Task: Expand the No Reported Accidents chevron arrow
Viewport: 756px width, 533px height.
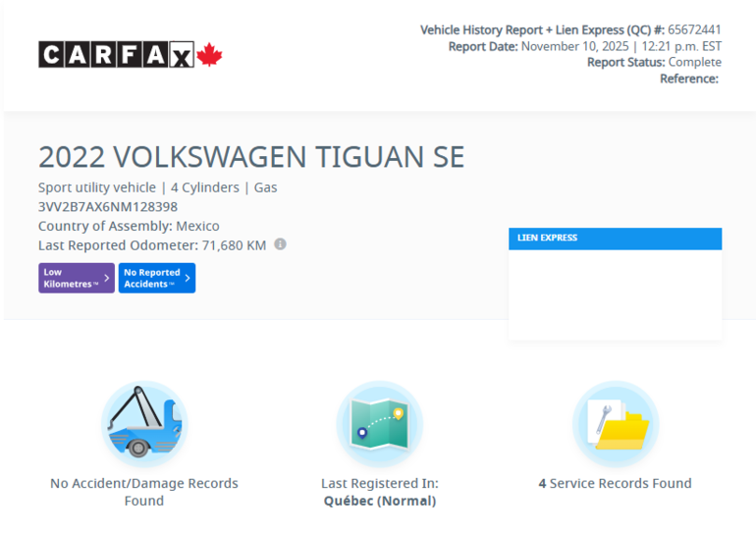Action: click(x=187, y=278)
